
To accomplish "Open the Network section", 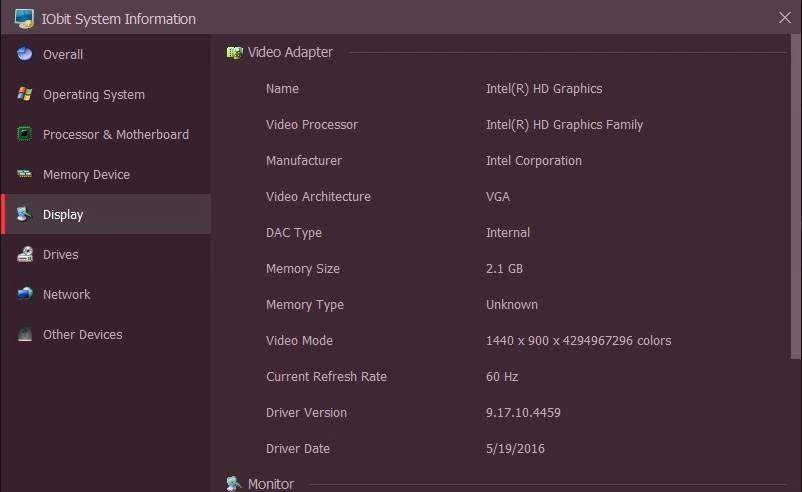I will (x=105, y=294).
